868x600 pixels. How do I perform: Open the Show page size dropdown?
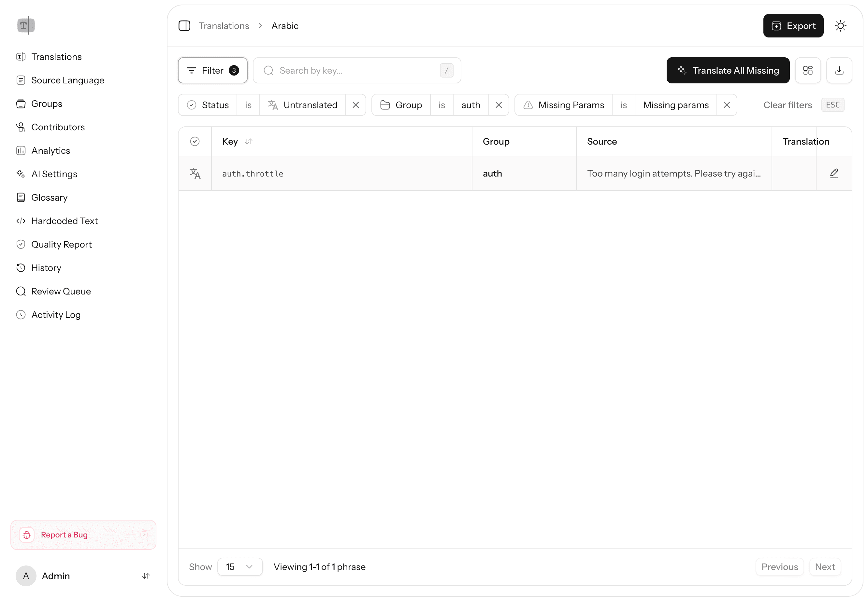239,566
